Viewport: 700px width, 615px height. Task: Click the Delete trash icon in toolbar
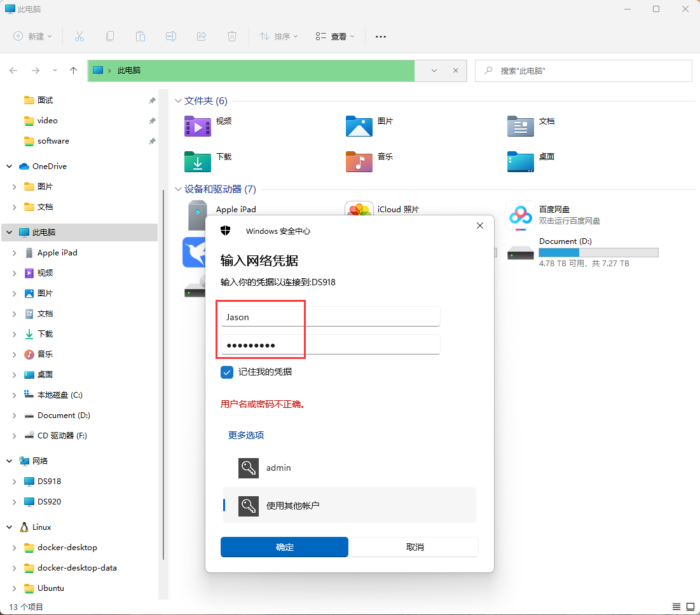pyautogui.click(x=232, y=37)
